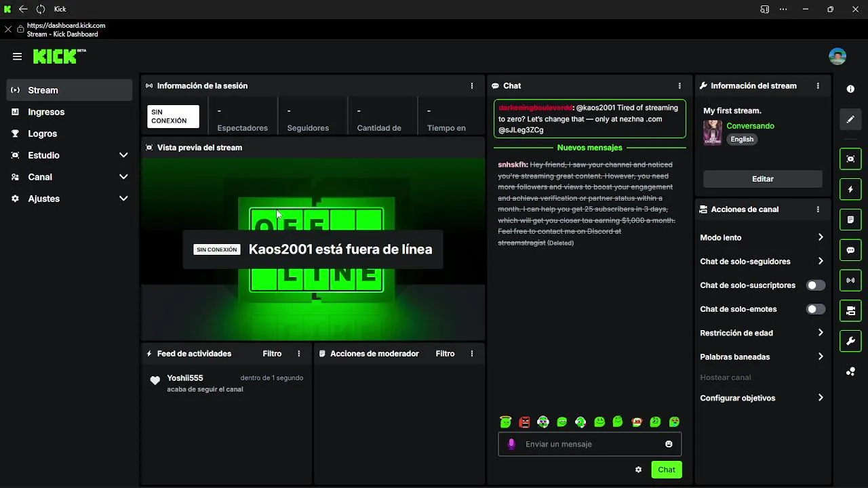Click the English language tag

[742, 139]
